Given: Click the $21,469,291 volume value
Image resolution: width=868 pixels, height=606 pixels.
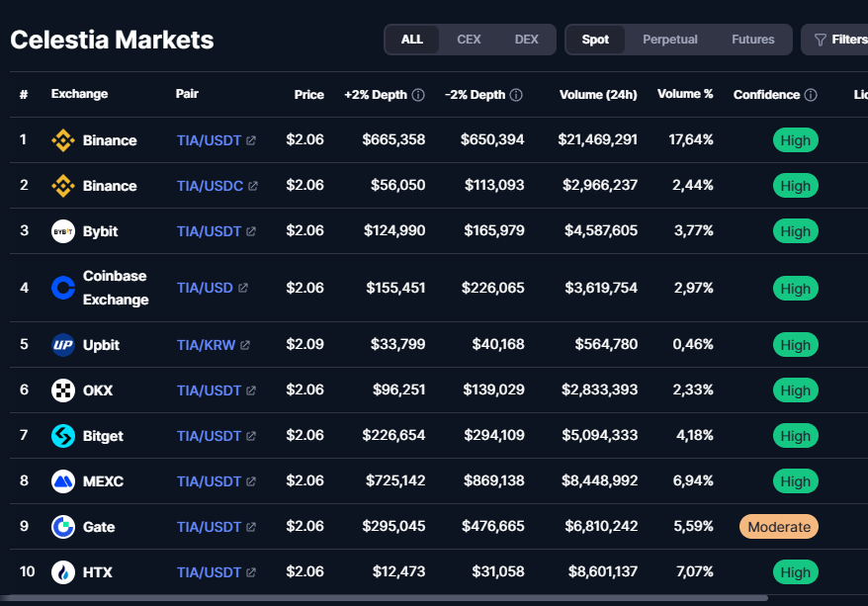Looking at the screenshot, I should [597, 139].
